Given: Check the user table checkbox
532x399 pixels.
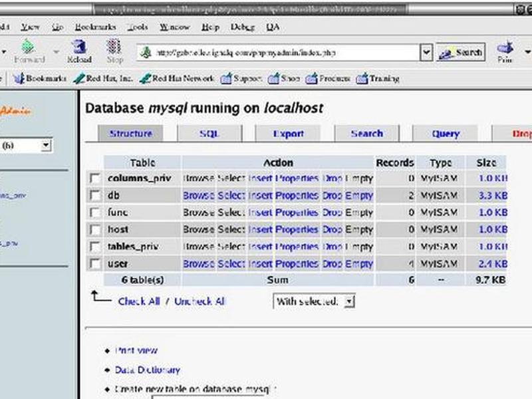Looking at the screenshot, I should tap(94, 263).
